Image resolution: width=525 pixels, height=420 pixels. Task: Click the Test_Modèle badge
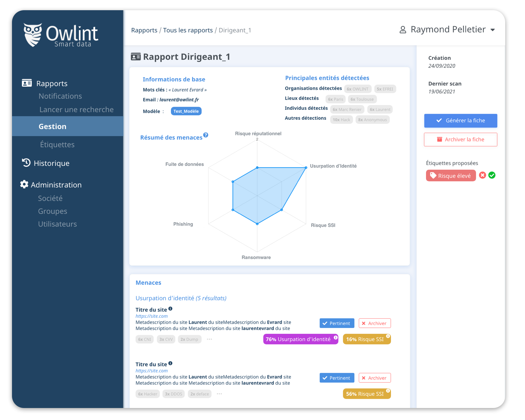coord(186,111)
